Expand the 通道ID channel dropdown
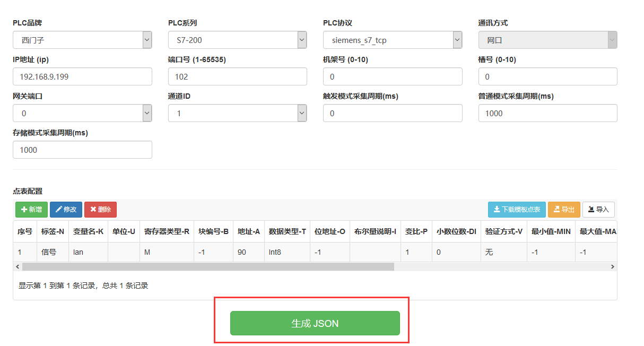Screen dimensions: 644x346 pyautogui.click(x=237, y=113)
